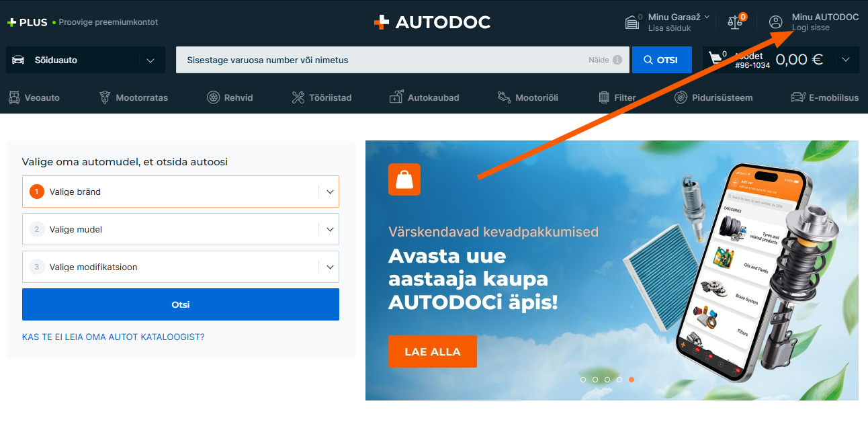
Task: Open the Valige mudel dropdown
Action: [181, 229]
